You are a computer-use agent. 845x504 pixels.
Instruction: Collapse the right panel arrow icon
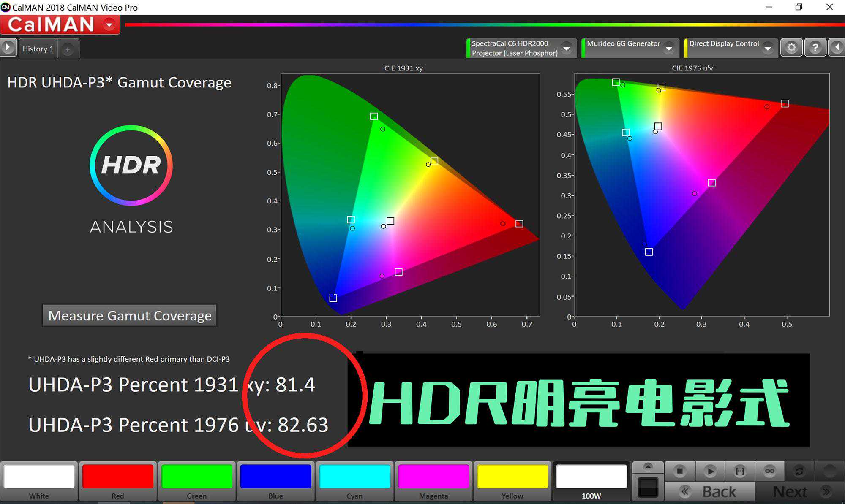click(x=837, y=47)
